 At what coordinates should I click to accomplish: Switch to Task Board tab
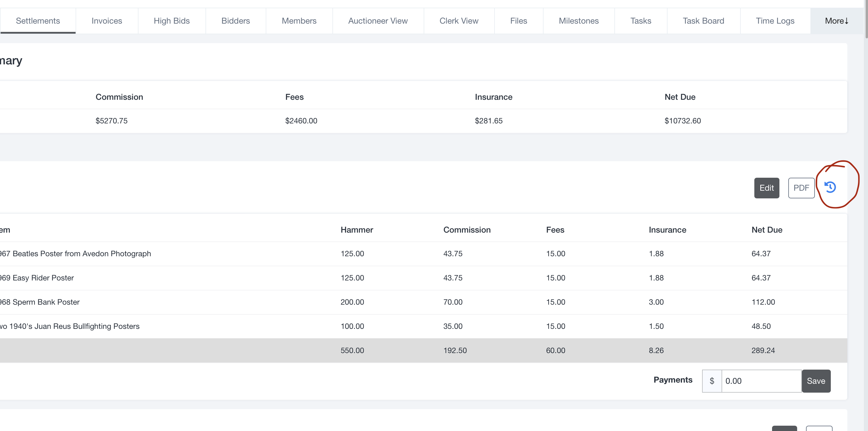pyautogui.click(x=703, y=21)
